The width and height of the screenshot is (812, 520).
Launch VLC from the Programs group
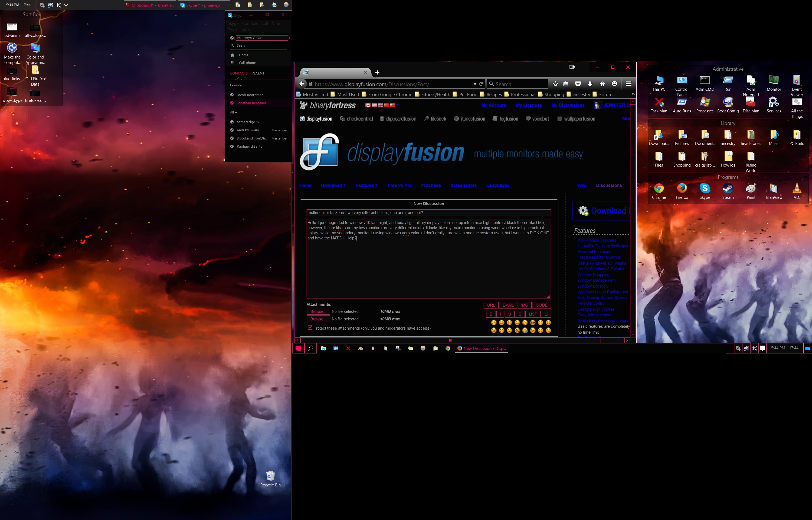[797, 191]
